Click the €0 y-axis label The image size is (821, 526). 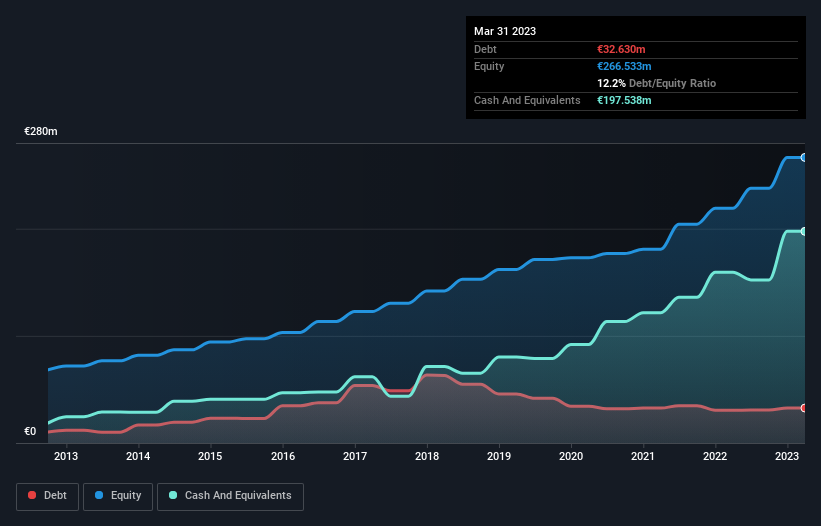click(x=30, y=431)
